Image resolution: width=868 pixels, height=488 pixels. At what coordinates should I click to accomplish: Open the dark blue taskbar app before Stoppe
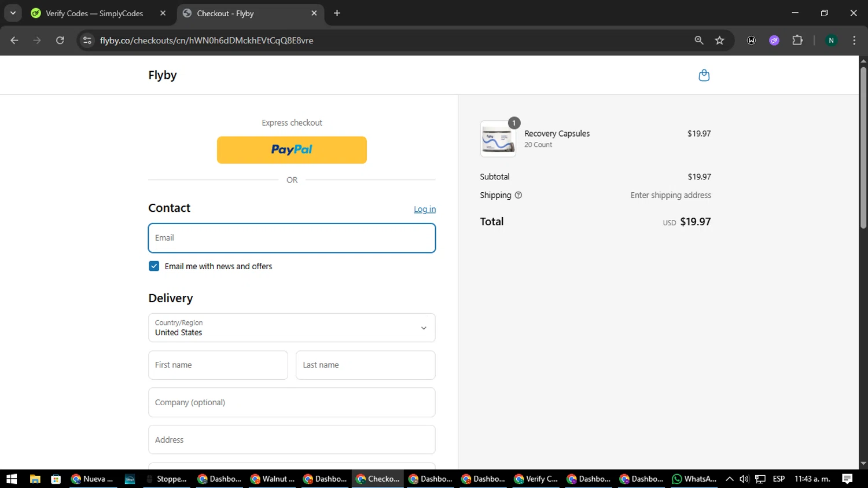tap(130, 479)
